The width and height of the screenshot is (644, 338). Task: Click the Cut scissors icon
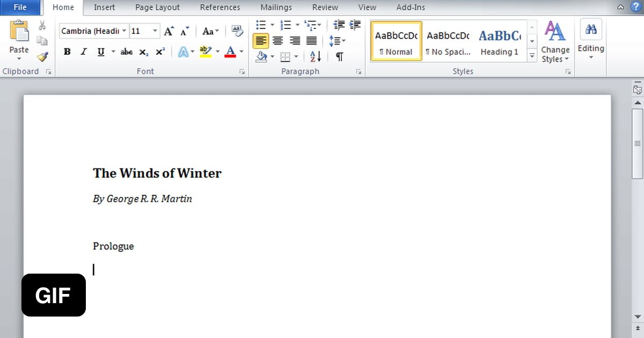pos(42,26)
